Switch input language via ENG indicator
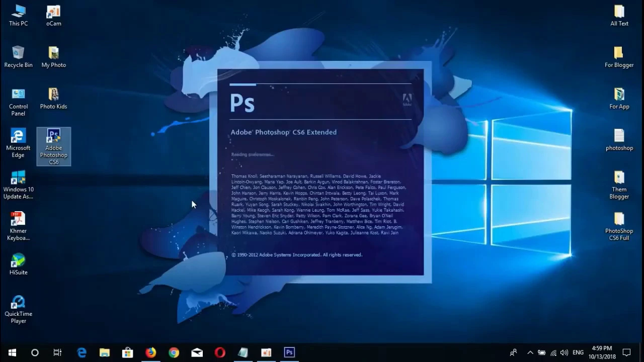This screenshot has width=644, height=362. click(578, 352)
